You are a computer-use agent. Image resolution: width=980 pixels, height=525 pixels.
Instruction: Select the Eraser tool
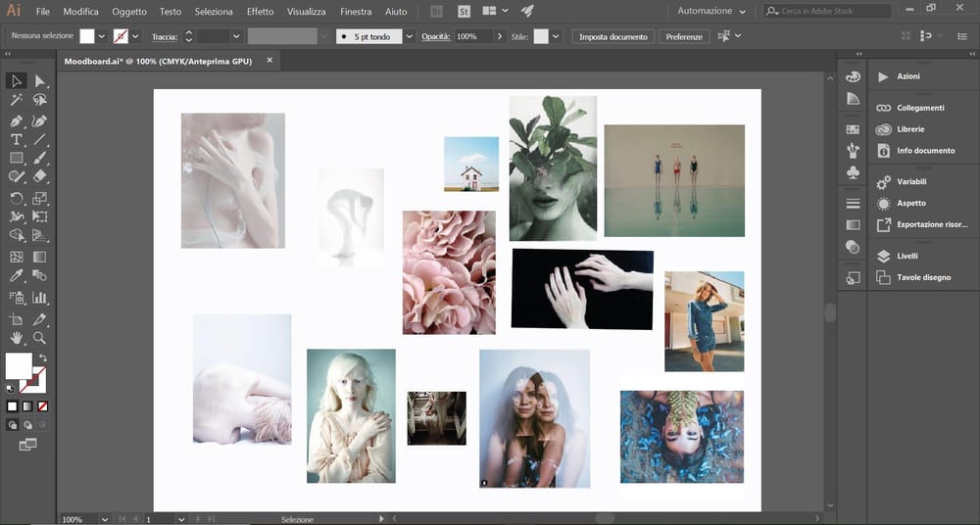39,177
